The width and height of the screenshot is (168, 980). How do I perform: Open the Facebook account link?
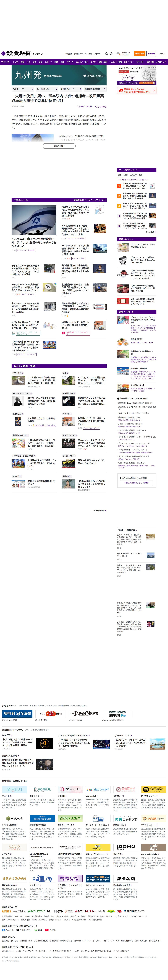tap(8, 930)
